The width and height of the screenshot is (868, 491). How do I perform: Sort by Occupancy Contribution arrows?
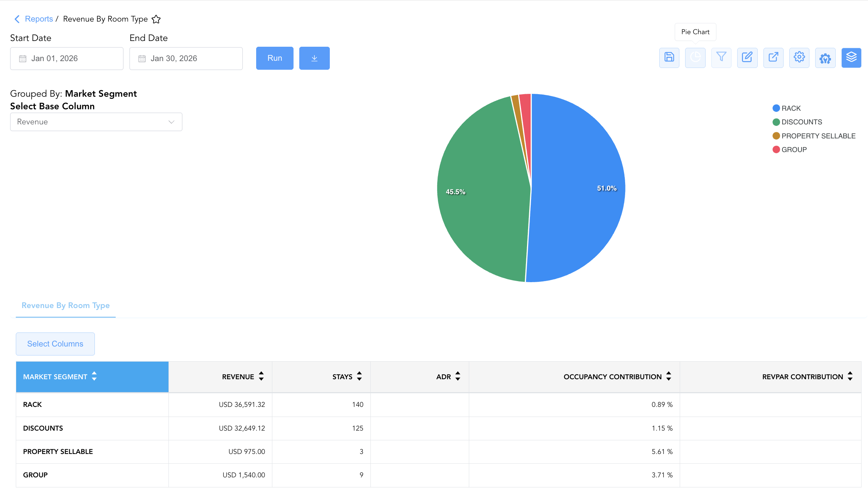[669, 376]
